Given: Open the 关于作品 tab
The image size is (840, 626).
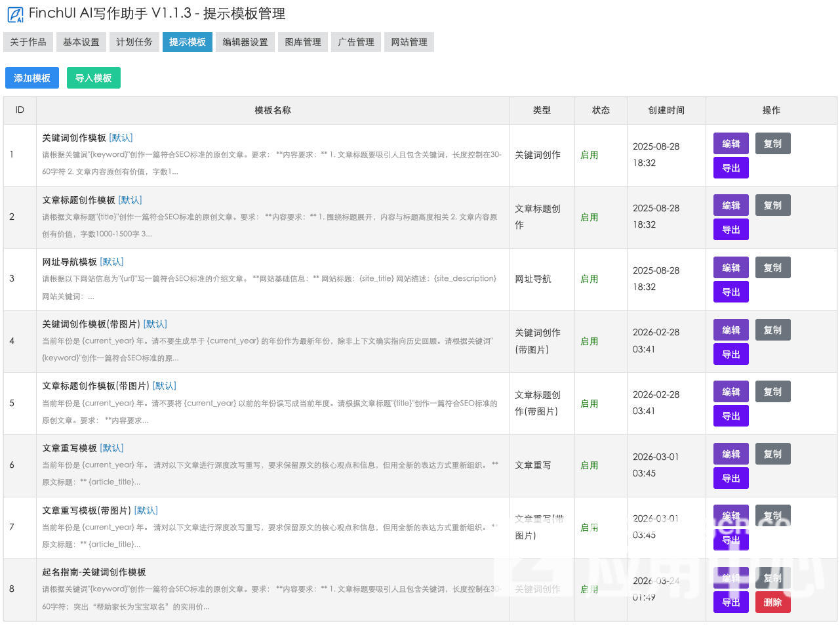Looking at the screenshot, I should [x=28, y=42].
